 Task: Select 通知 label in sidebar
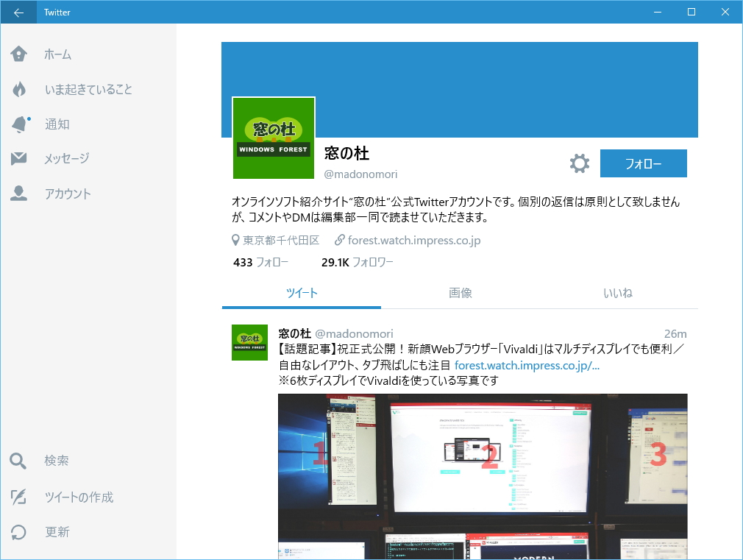(57, 124)
